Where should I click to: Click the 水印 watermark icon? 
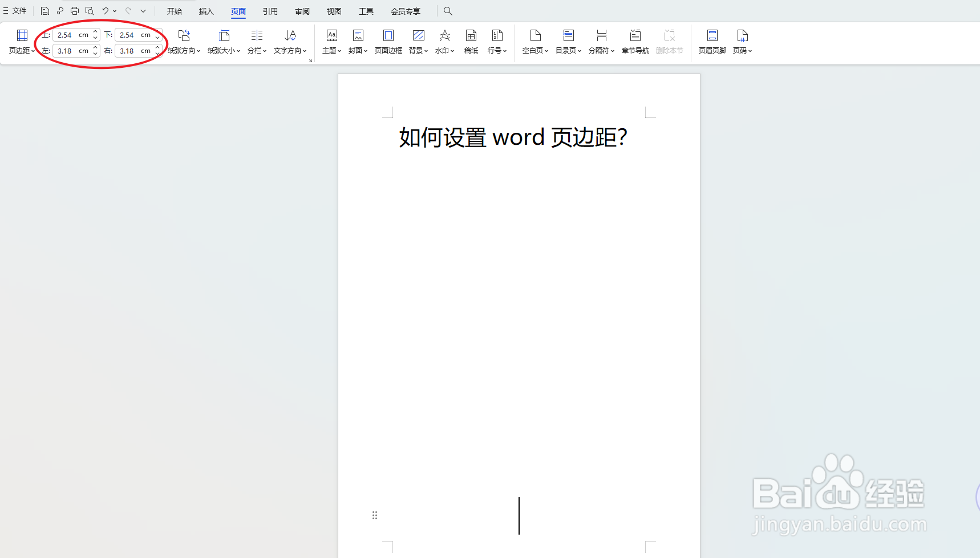click(445, 36)
